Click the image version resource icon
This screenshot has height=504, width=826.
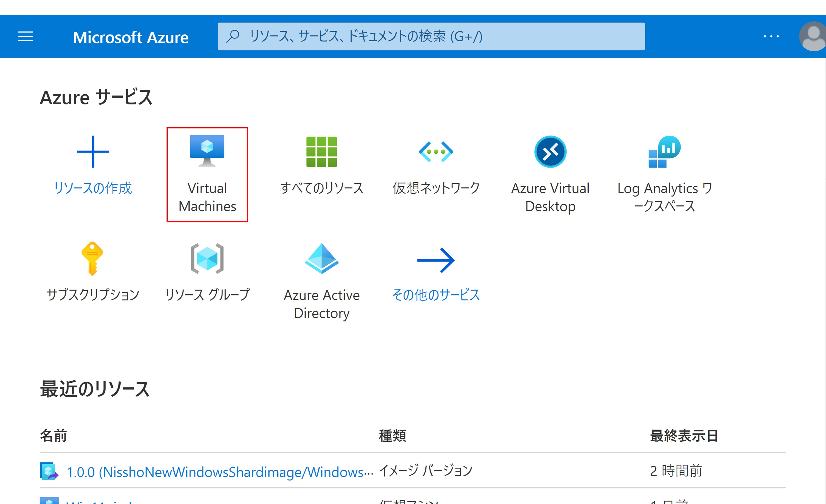click(x=49, y=471)
